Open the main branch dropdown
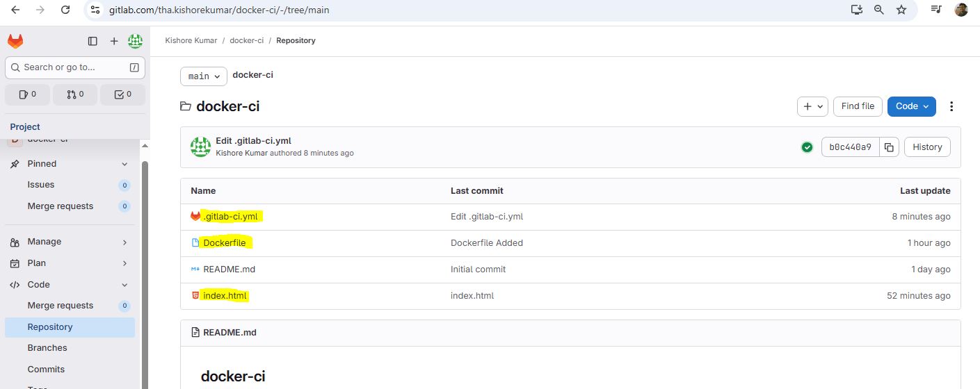980x389 pixels. (203, 76)
